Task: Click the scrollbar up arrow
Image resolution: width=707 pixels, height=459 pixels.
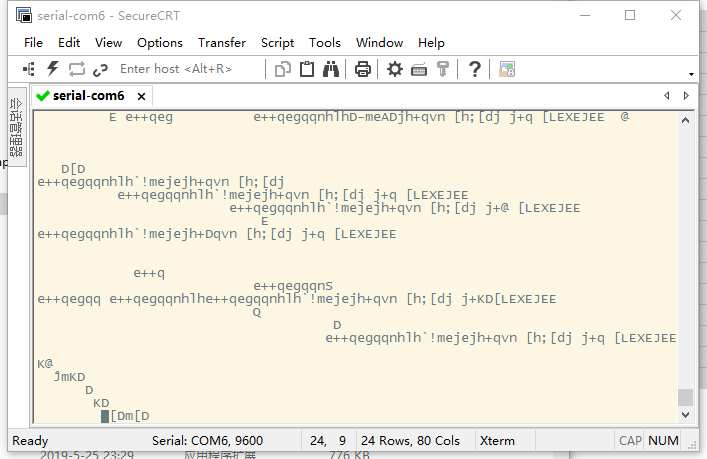Action: click(x=685, y=120)
